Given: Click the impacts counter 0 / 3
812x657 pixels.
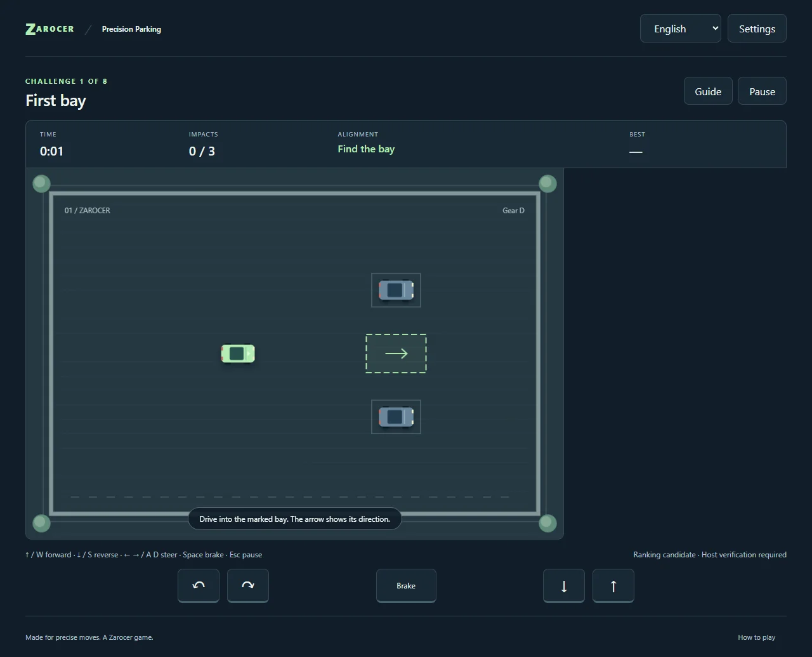Looking at the screenshot, I should (202, 151).
